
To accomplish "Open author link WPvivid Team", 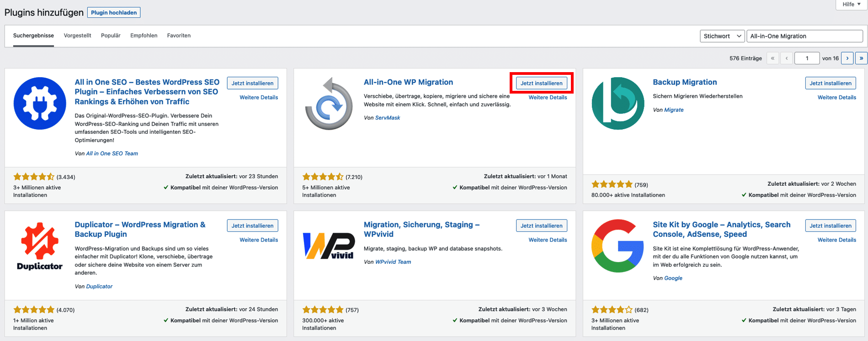I will click(x=393, y=262).
